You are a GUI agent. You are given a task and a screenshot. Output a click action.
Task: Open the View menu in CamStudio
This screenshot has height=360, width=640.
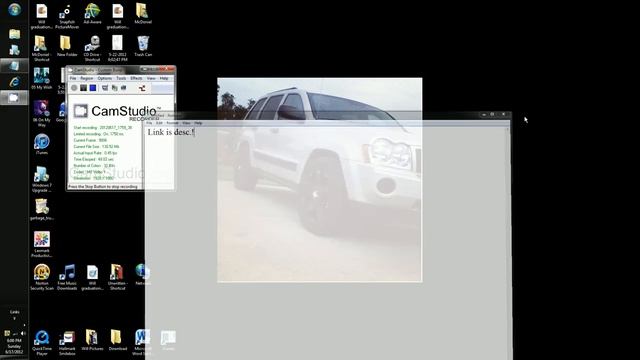[151, 78]
